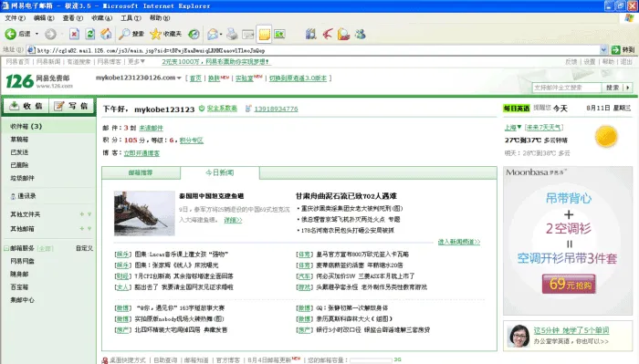Click the toolbar icon right of the printer
This screenshot has height=364, width=639.
click(x=247, y=35)
